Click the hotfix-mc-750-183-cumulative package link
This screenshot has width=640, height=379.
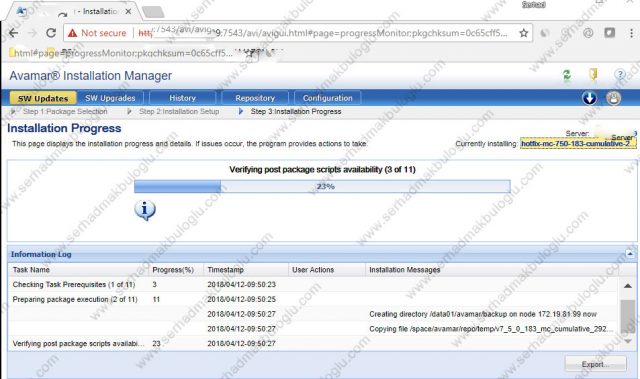tap(578, 144)
